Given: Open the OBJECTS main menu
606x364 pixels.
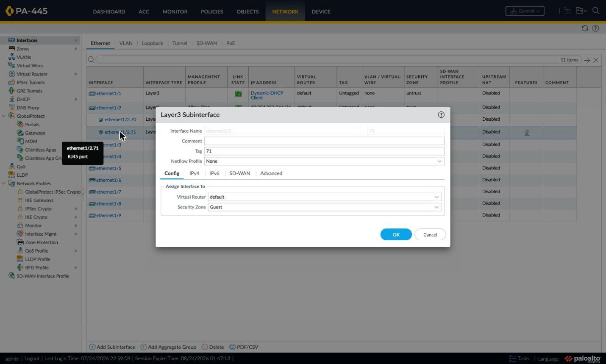Looking at the screenshot, I should [x=247, y=11].
